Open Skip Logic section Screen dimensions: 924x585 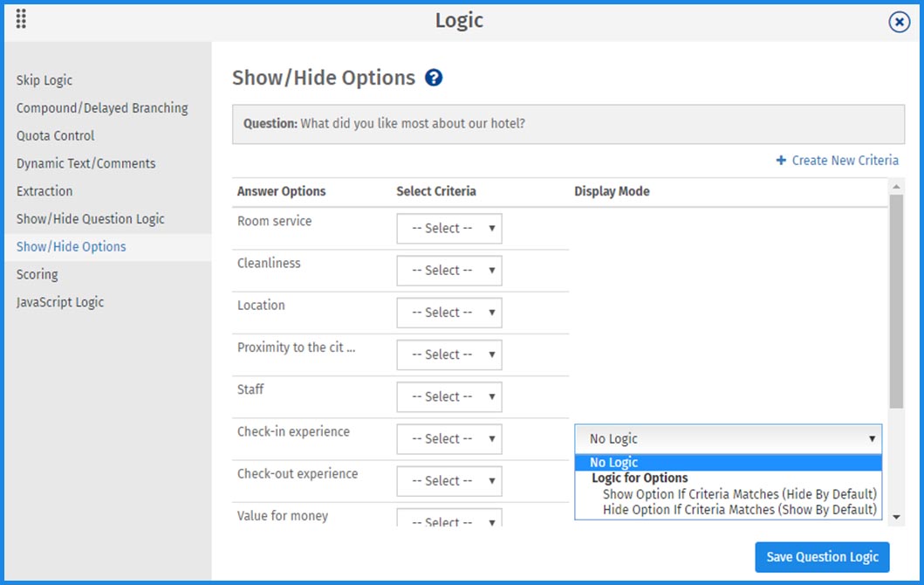44,80
